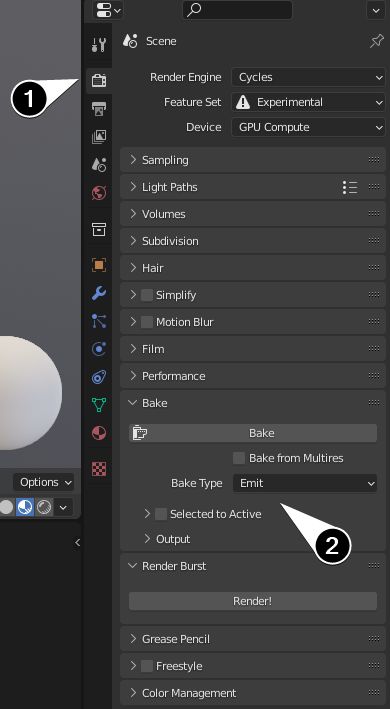This screenshot has height=709, width=390.
Task: Expand the Volumes panel
Action: click(x=253, y=214)
